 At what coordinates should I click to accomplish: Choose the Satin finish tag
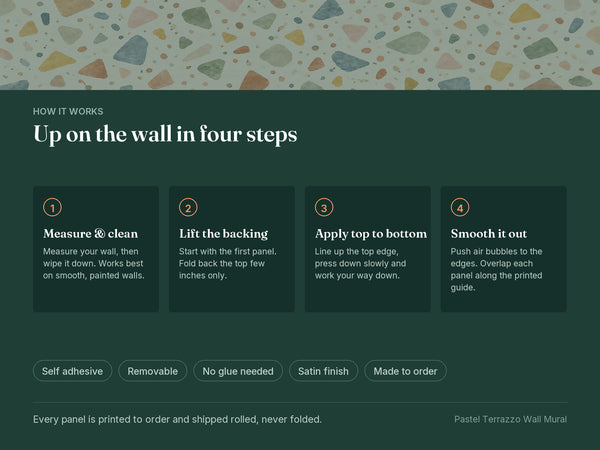click(x=323, y=371)
